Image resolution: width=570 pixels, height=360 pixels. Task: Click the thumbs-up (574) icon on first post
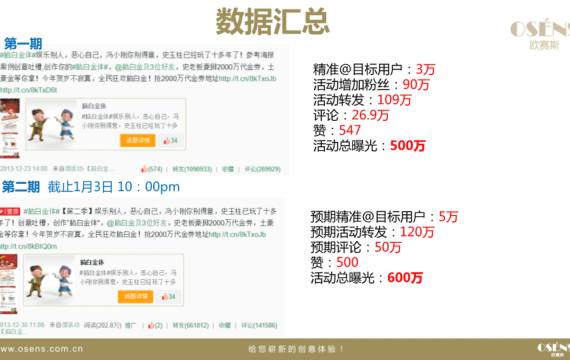click(144, 169)
